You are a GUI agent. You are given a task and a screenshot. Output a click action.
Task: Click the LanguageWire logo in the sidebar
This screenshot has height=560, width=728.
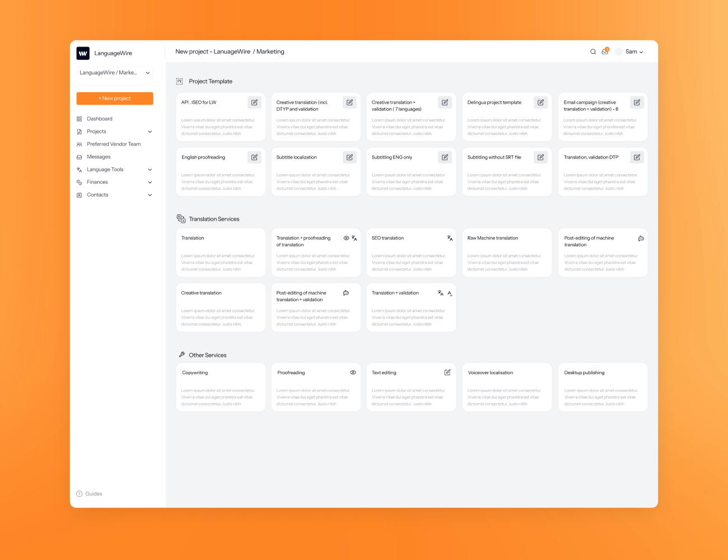83,53
